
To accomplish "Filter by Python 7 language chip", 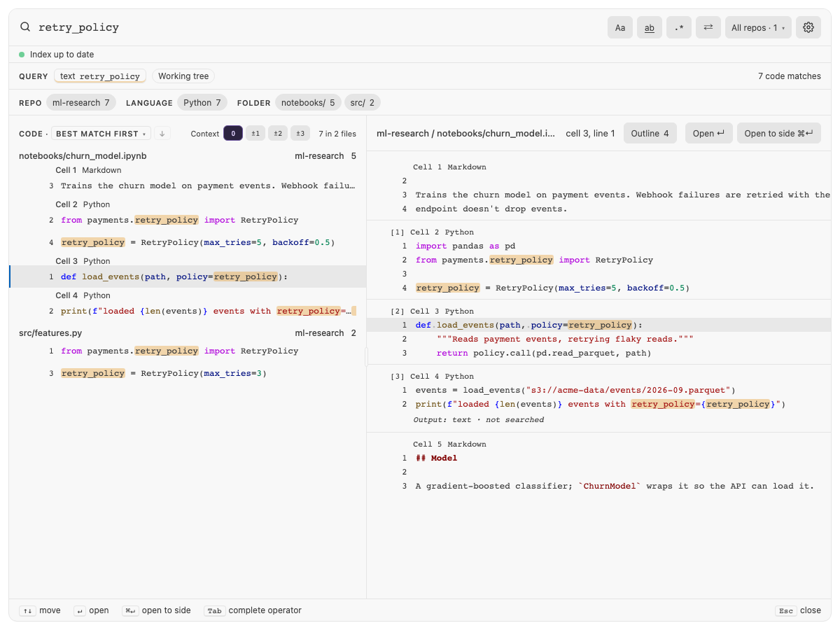I will point(202,103).
